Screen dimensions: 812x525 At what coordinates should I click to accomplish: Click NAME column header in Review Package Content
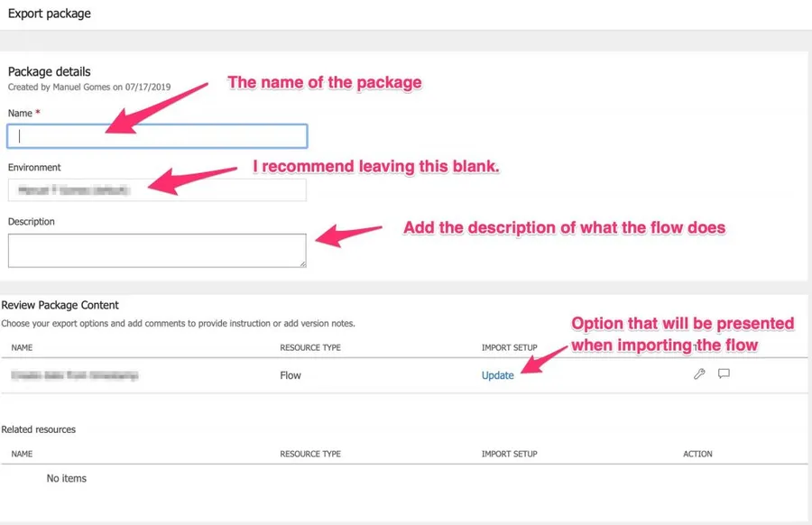coord(22,346)
